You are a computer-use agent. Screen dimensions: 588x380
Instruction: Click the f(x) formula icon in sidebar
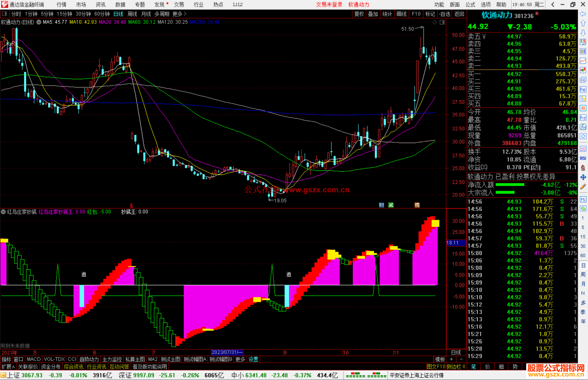[583, 127]
